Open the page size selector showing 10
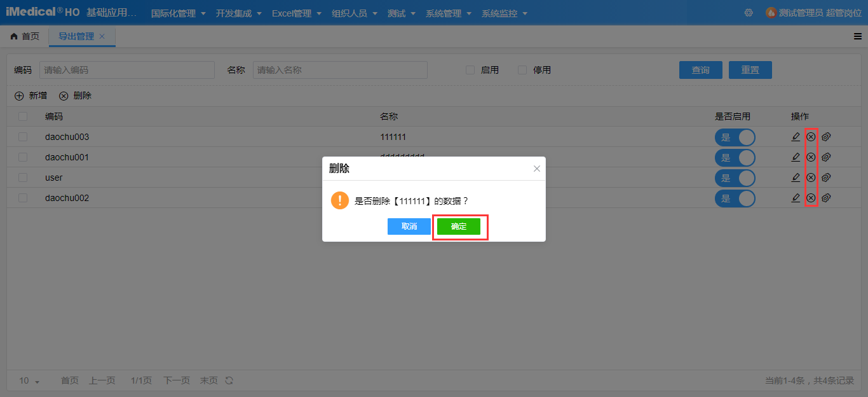868x397 pixels. (x=27, y=380)
